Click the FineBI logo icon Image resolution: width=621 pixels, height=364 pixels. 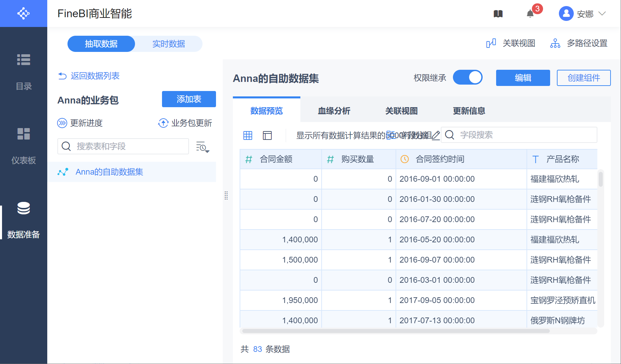coord(23,13)
